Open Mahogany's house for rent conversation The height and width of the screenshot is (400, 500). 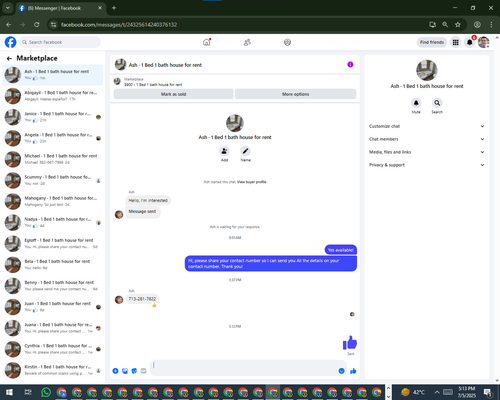click(x=53, y=201)
